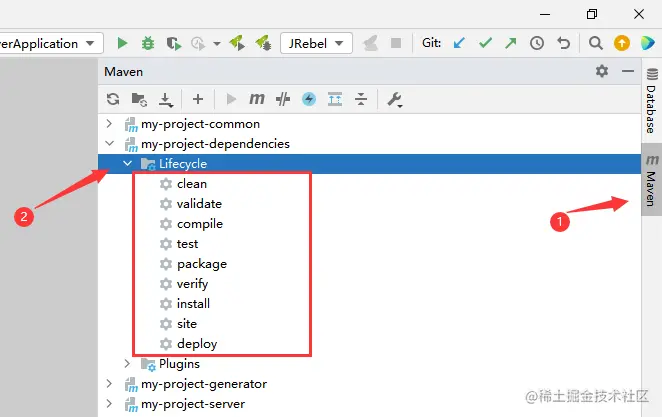
Task: Expand the Plugins node
Action: (127, 363)
